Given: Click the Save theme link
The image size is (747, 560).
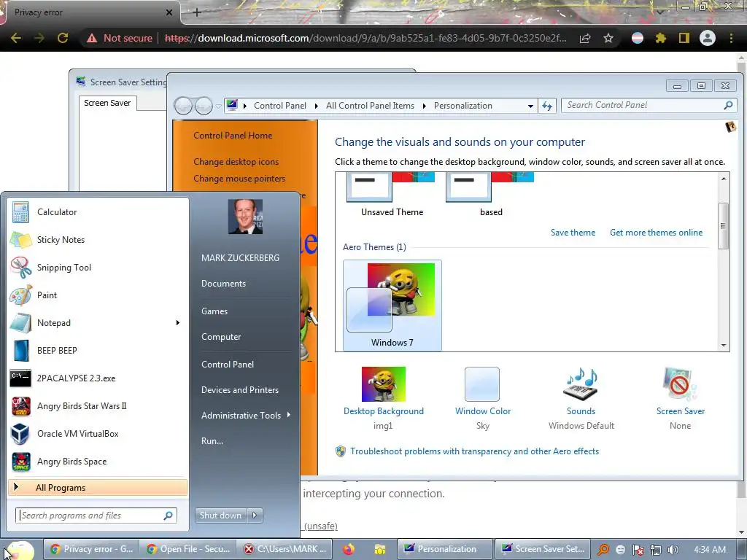Looking at the screenshot, I should pyautogui.click(x=573, y=233).
